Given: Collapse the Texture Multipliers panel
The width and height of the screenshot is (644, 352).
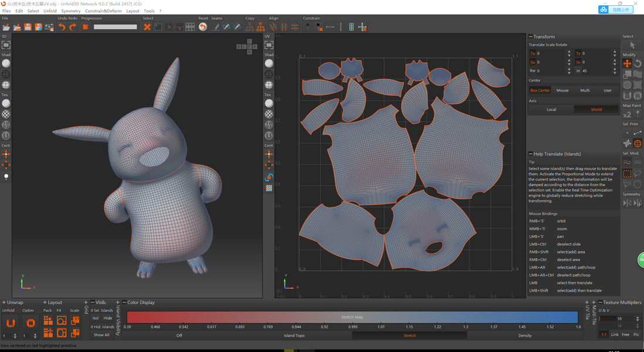Looking at the screenshot, I should [x=600, y=302].
